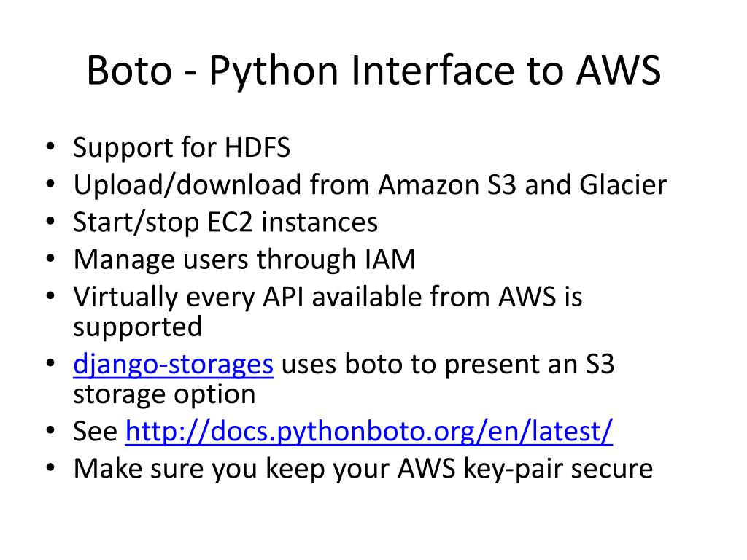Click the bullet point beside Support for HDFS
The height and width of the screenshot is (560, 747).
50,147
